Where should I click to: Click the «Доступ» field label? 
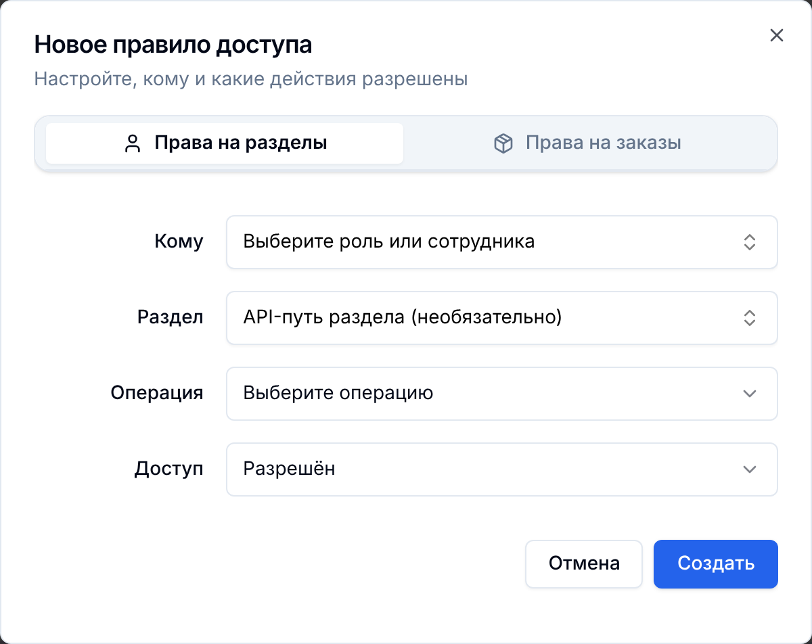(169, 469)
